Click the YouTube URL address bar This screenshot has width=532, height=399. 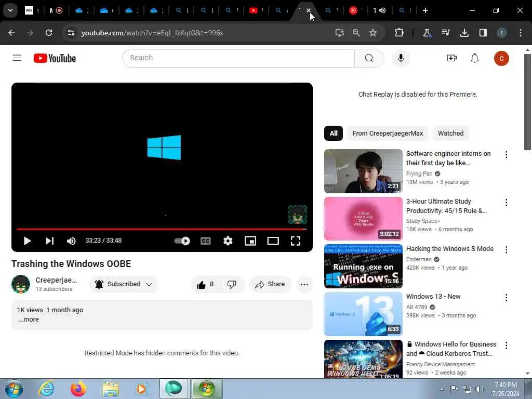tap(152, 33)
